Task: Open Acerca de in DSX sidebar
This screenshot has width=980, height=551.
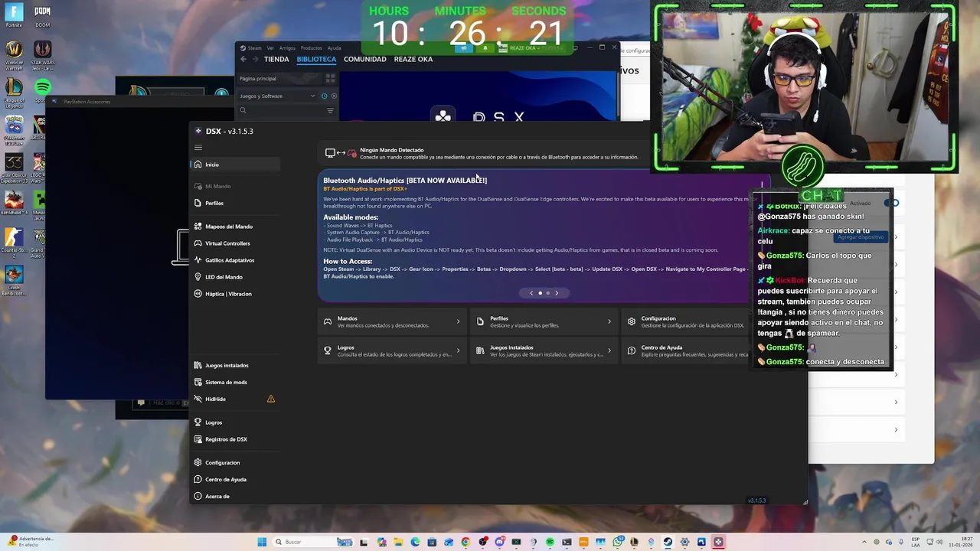Action: 235,497
